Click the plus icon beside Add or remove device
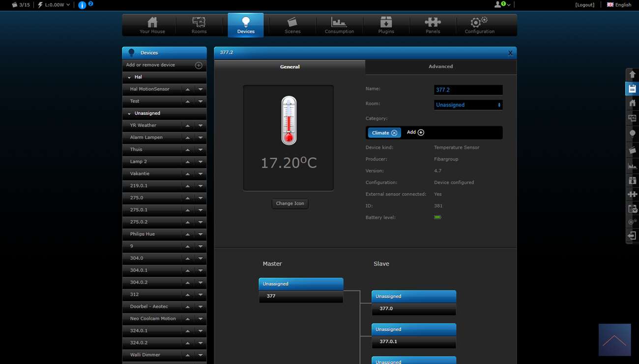Screen dimensions: 639x364 (x=199, y=65)
